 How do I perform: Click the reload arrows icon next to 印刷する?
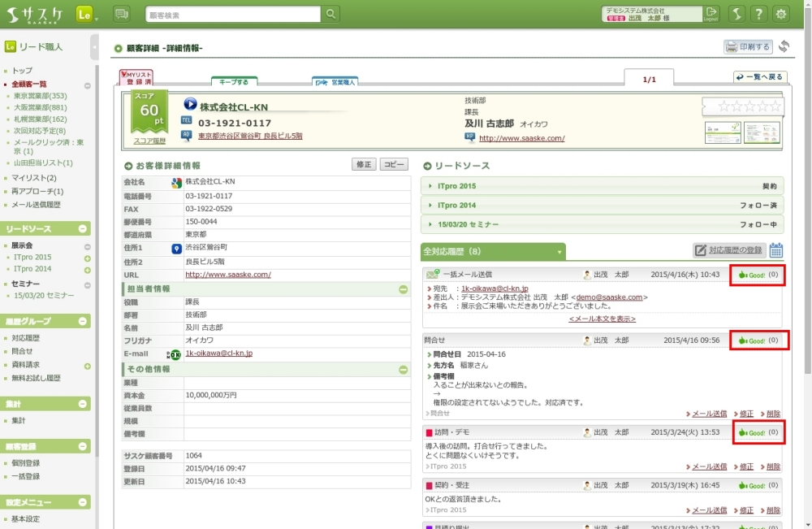784,47
